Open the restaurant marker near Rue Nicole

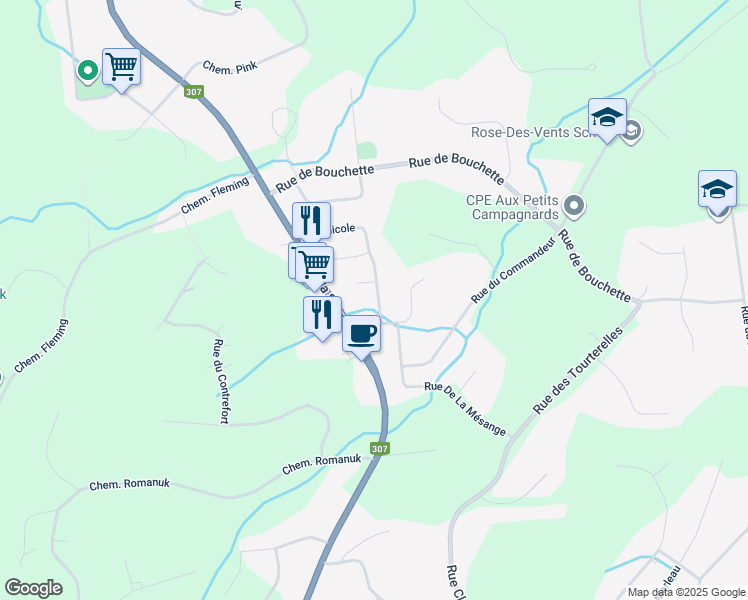312,221
